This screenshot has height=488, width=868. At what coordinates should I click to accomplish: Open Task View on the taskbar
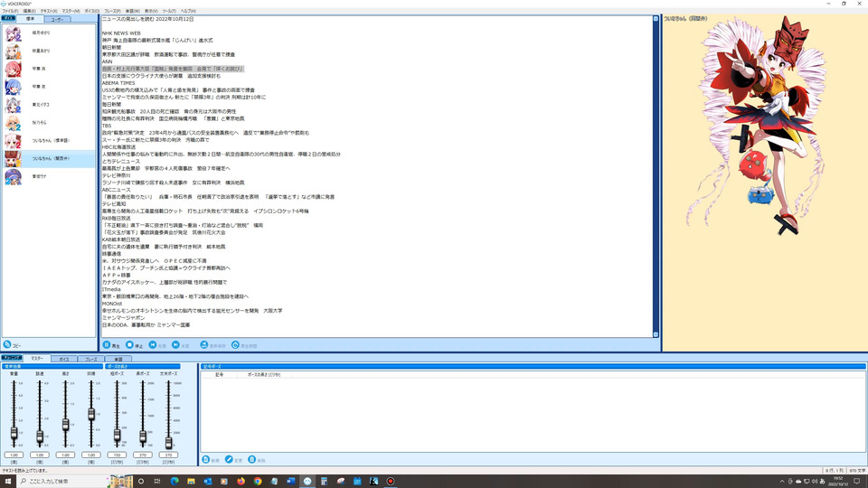point(157,482)
